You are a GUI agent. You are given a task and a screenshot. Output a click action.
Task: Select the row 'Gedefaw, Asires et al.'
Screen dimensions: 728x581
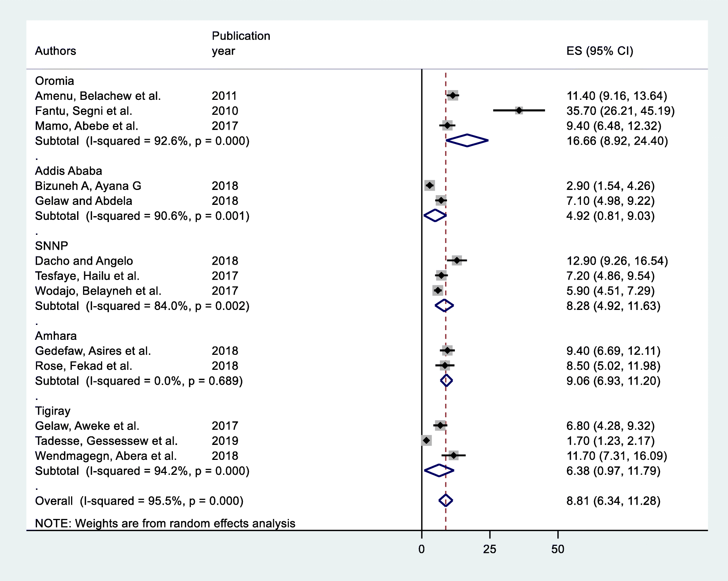point(348,351)
